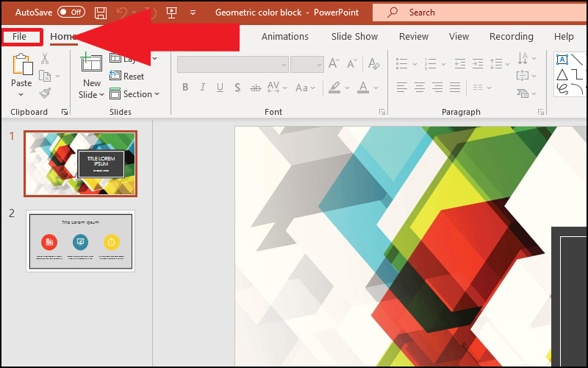The width and height of the screenshot is (588, 368).
Task: Open the File tab
Action: pos(20,36)
